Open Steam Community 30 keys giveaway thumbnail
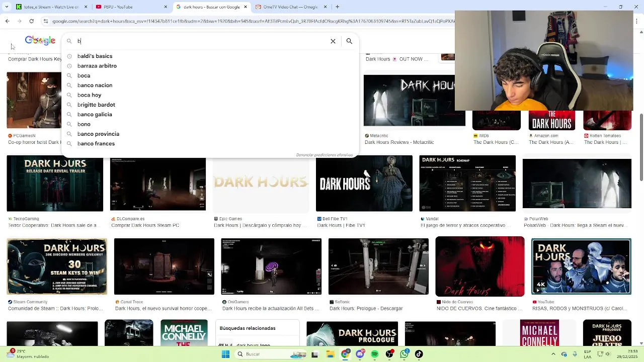This screenshot has height=362, width=644. pos(57,266)
